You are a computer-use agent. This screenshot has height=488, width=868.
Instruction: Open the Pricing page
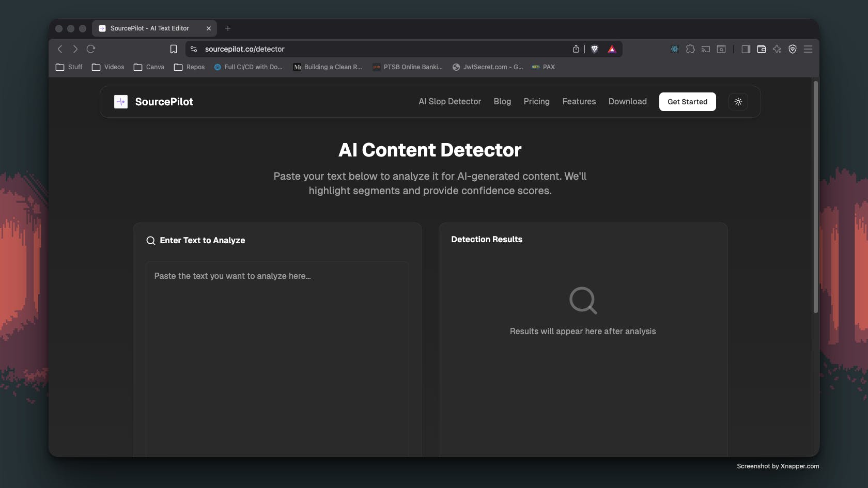pyautogui.click(x=536, y=102)
